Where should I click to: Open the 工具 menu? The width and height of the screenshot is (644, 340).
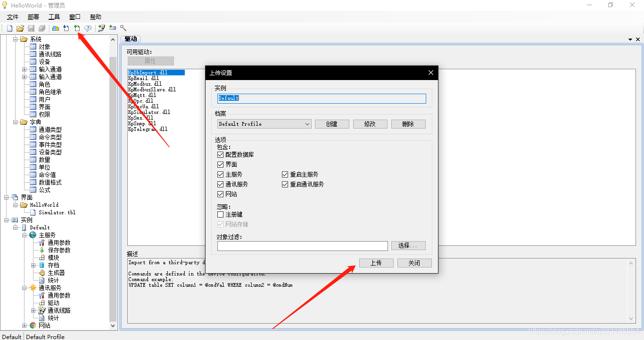click(x=54, y=17)
